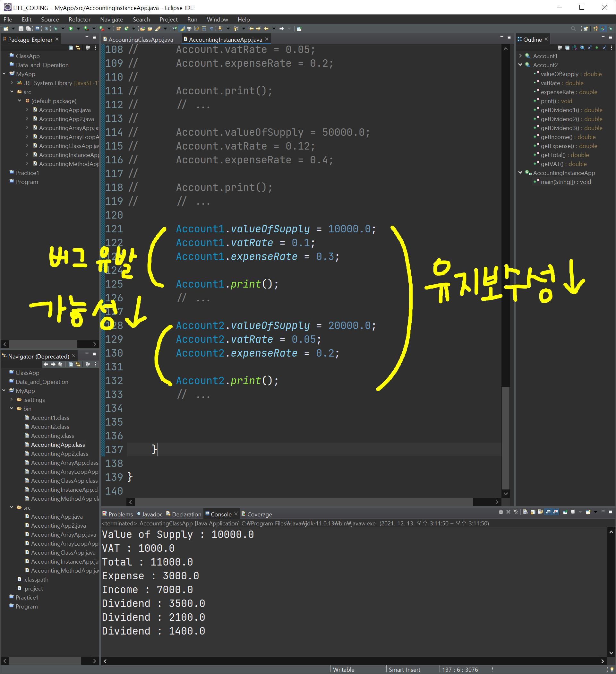Click the toolbar Search magnifier icon
This screenshot has height=674, width=616.
[573, 29]
